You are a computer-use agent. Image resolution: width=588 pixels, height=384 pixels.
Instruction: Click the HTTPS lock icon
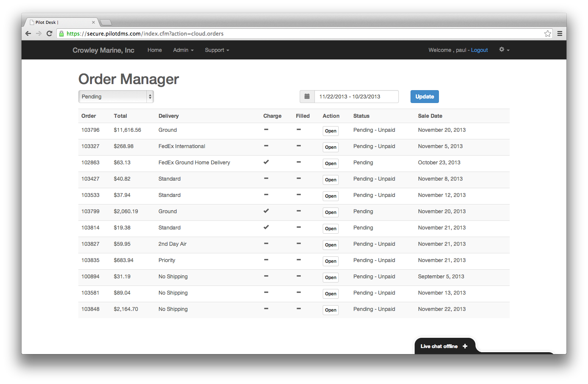click(x=61, y=33)
